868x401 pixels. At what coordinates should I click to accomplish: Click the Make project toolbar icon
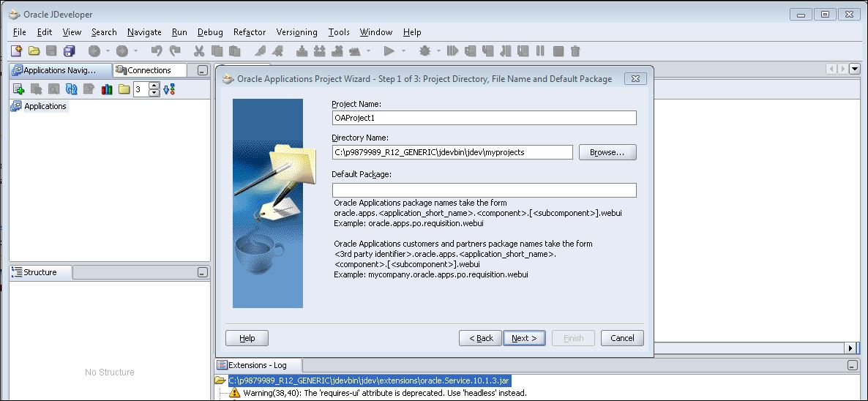click(302, 51)
